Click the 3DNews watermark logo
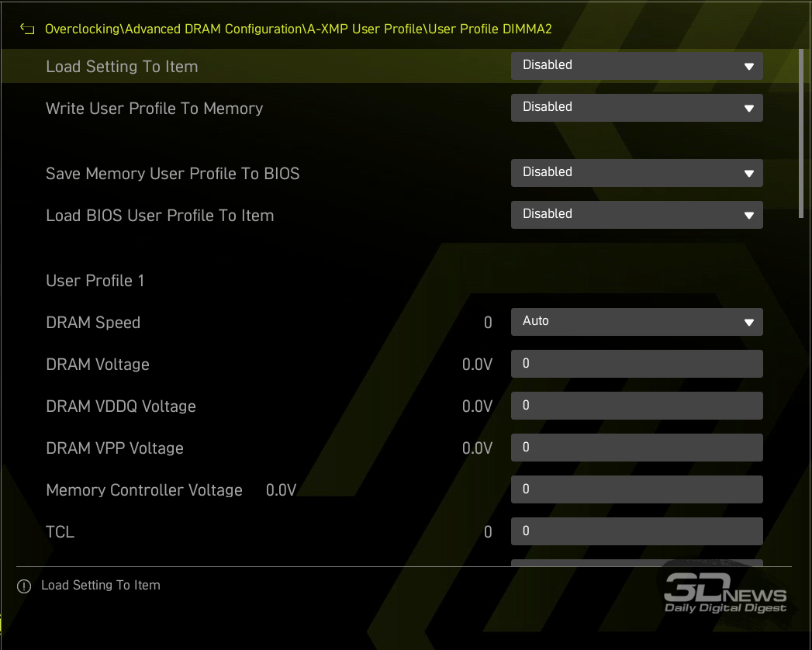 click(x=724, y=594)
